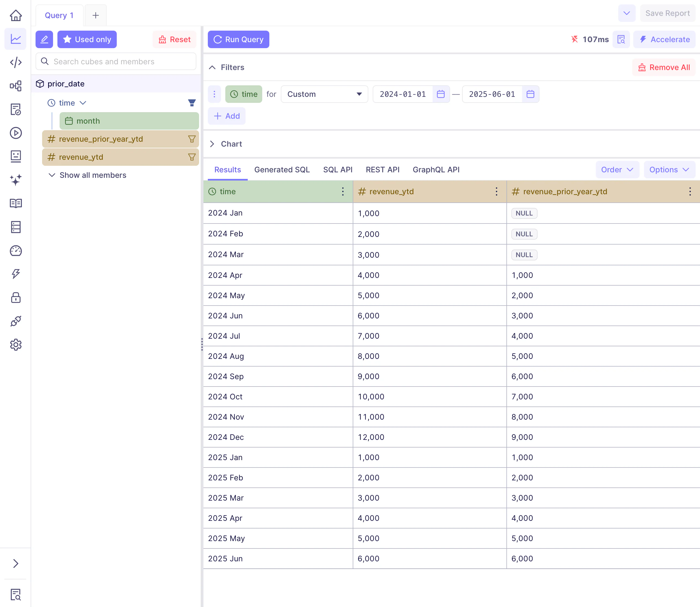Switch to the GraphQL API tab
This screenshot has width=700, height=607.
coord(436,170)
